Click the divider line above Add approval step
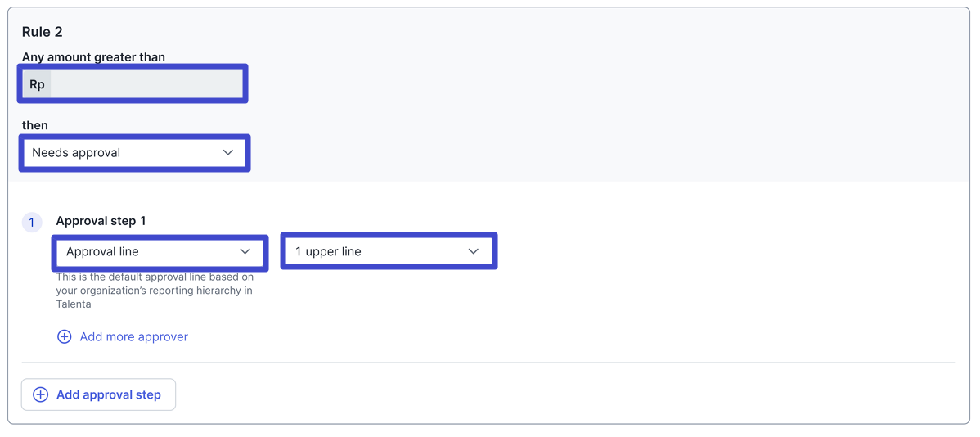The width and height of the screenshot is (980, 437). pos(488,363)
